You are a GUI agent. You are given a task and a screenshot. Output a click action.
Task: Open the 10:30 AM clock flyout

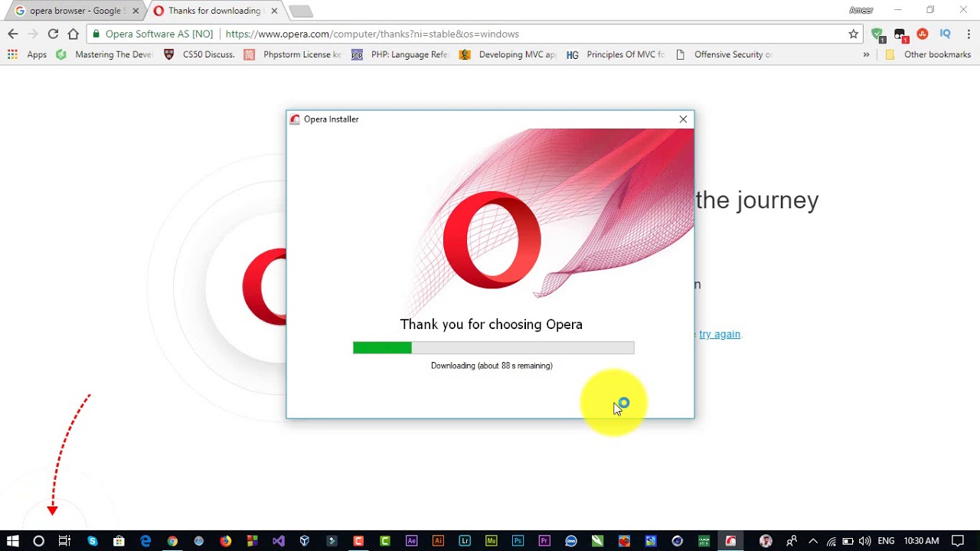pos(921,541)
